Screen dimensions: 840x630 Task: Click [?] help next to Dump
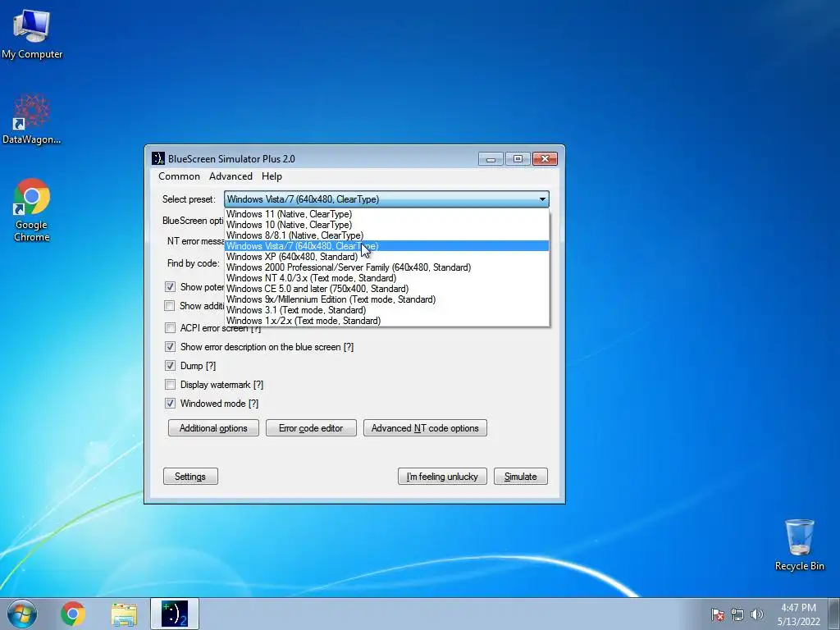(x=211, y=366)
